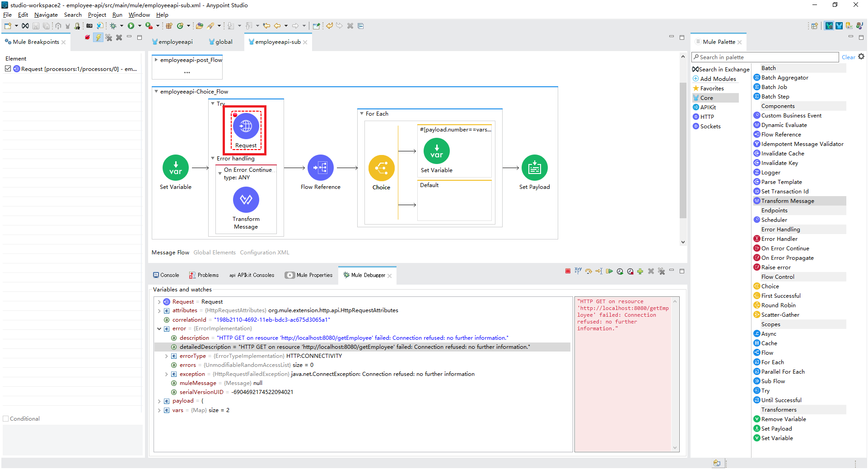The height and width of the screenshot is (469, 868).
Task: Open the Navigate menu
Action: pos(46,15)
